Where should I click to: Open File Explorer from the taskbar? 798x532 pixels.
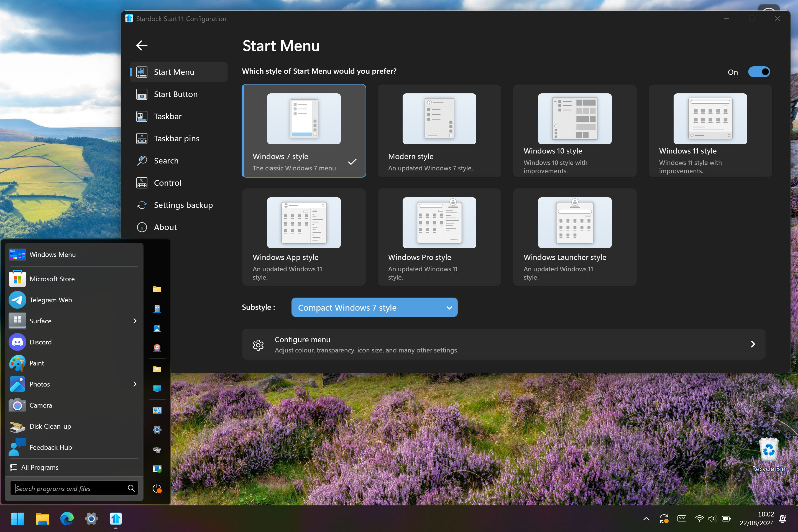42,519
